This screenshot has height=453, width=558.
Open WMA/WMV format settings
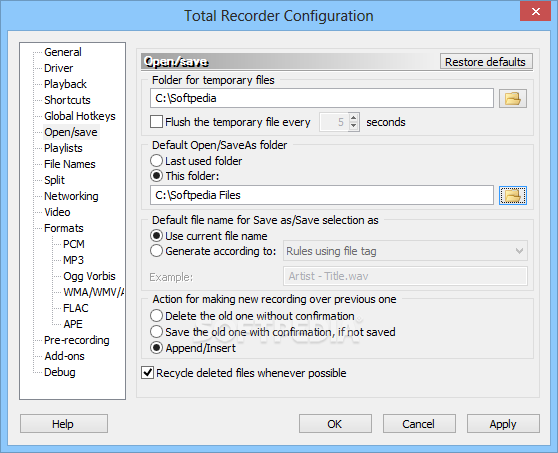coord(93,293)
